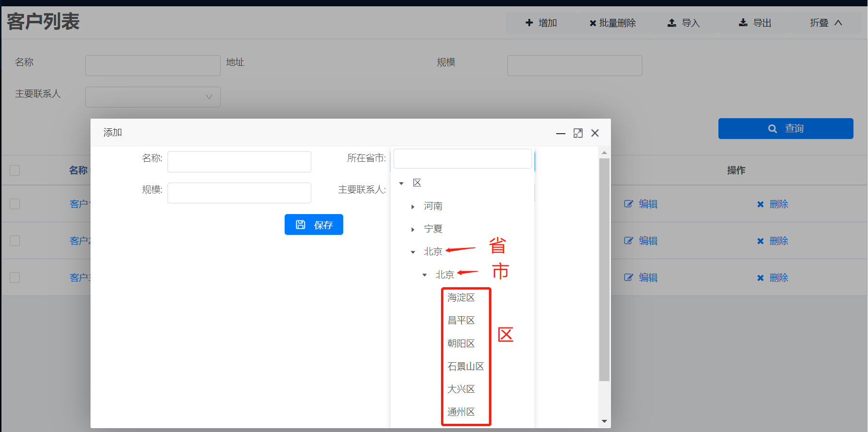The height and width of the screenshot is (432, 868).
Task: Click 编辑 for the third customer row
Action: coord(641,278)
